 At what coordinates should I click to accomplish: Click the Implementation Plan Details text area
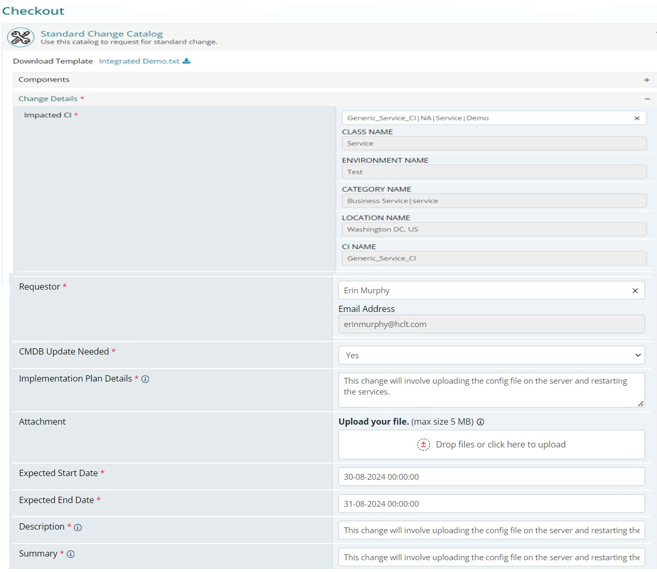[488, 390]
